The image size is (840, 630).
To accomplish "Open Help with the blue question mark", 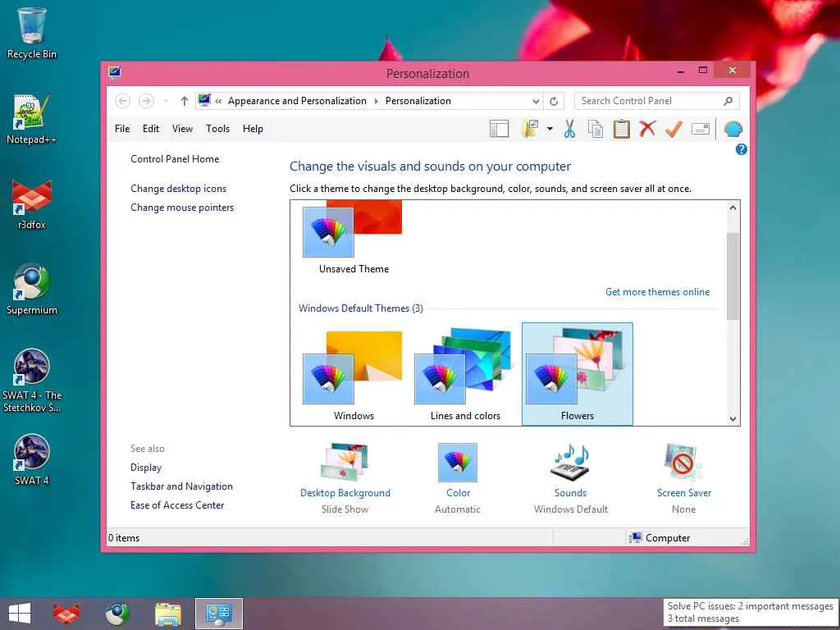I will coord(742,149).
